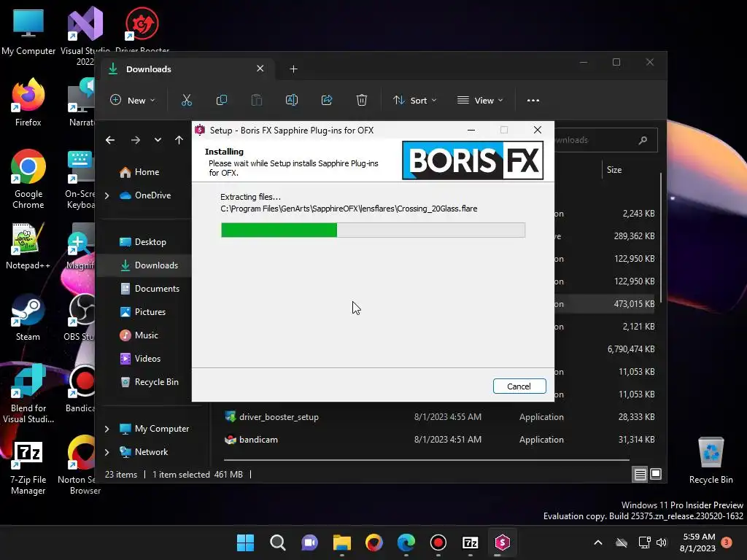Expand Network in the sidebar
The width and height of the screenshot is (747, 560).
(x=107, y=452)
